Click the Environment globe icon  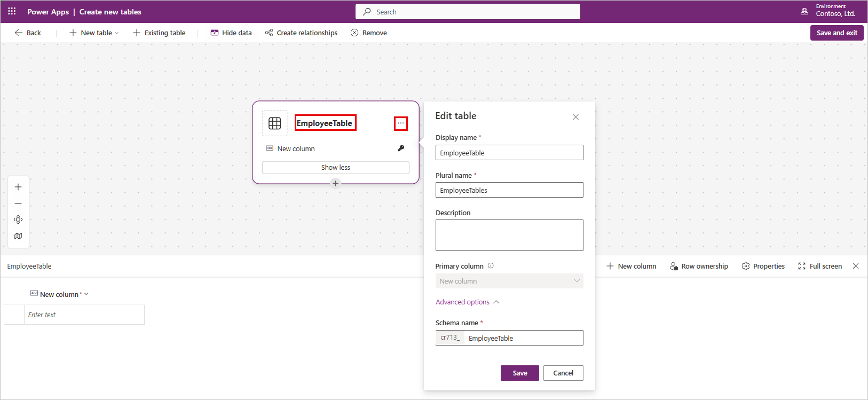[x=804, y=11]
